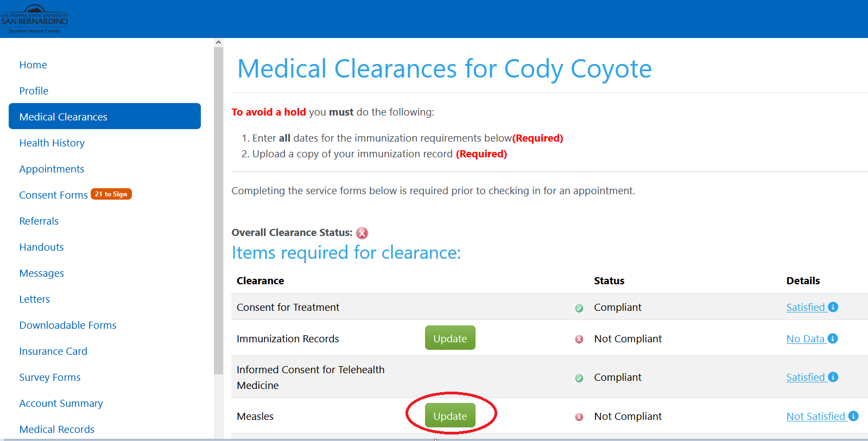868x441 pixels.
Task: Open the No Data details link
Action: (x=805, y=338)
